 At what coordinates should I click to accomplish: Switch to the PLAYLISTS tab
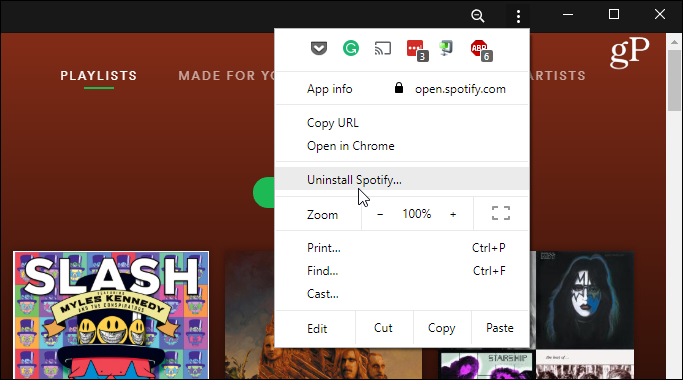[x=98, y=76]
